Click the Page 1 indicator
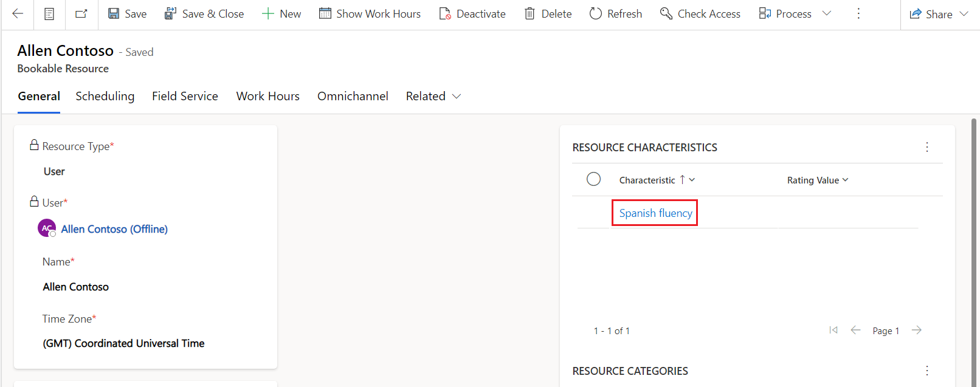The width and height of the screenshot is (980, 387). pyautogui.click(x=886, y=331)
